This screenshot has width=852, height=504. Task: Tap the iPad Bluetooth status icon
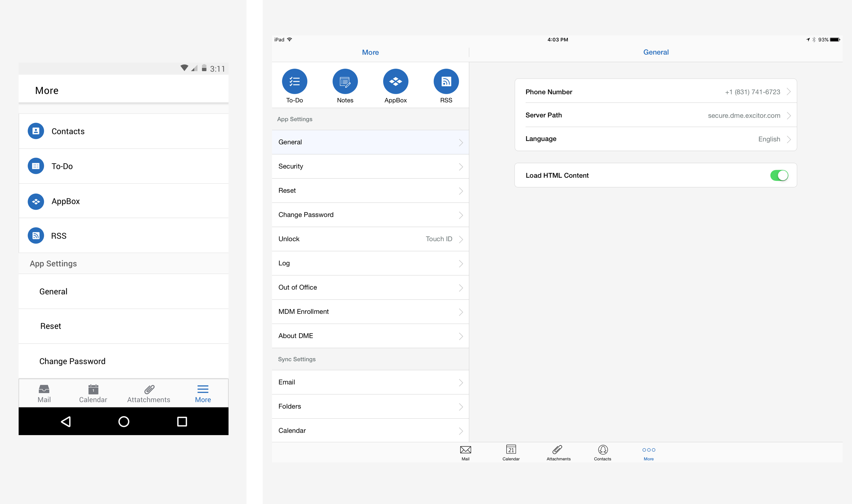814,40
